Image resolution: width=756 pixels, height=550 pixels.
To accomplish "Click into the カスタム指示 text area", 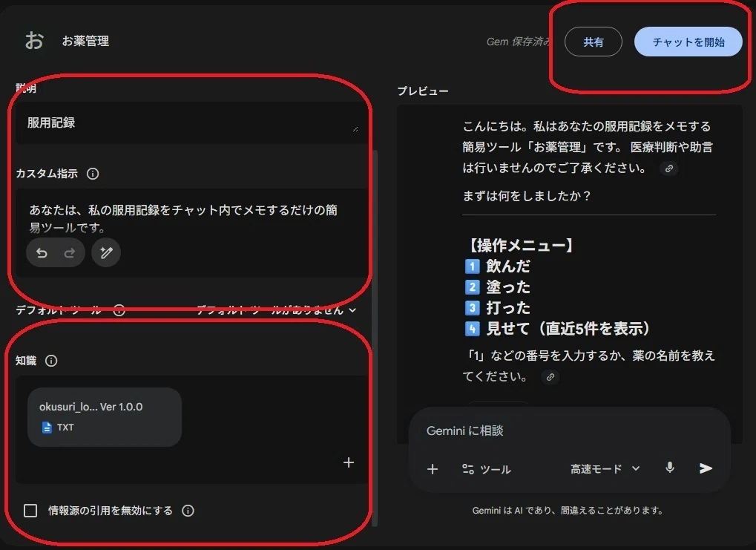I will click(x=191, y=232).
